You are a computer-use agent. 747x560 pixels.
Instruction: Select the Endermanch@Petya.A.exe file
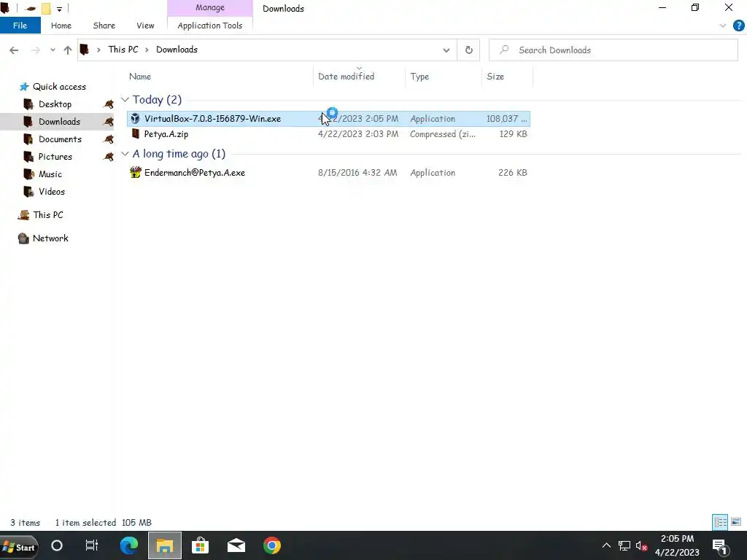(x=328, y=173)
